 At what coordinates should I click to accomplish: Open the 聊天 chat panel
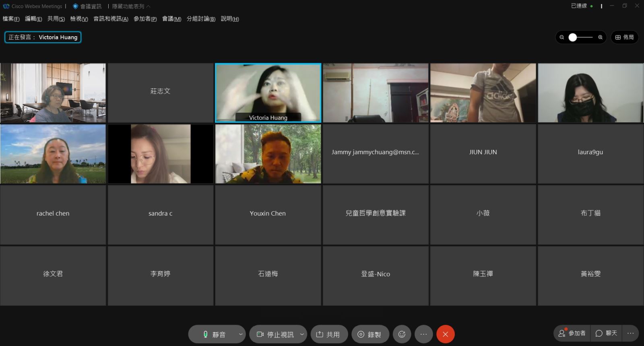[x=606, y=333]
